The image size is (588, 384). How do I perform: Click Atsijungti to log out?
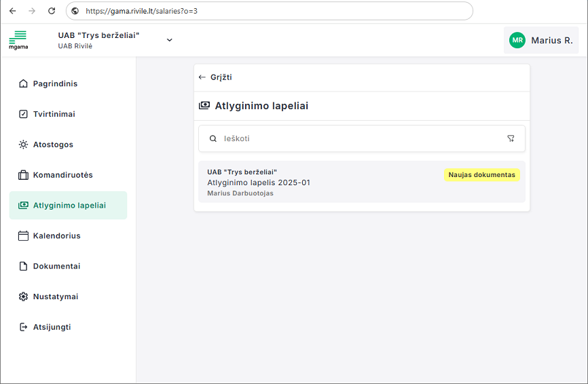coord(52,327)
